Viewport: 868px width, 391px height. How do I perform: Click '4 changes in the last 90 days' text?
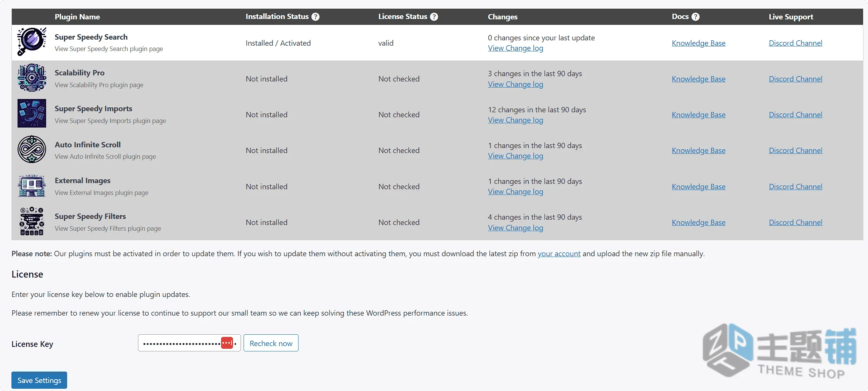pos(535,217)
